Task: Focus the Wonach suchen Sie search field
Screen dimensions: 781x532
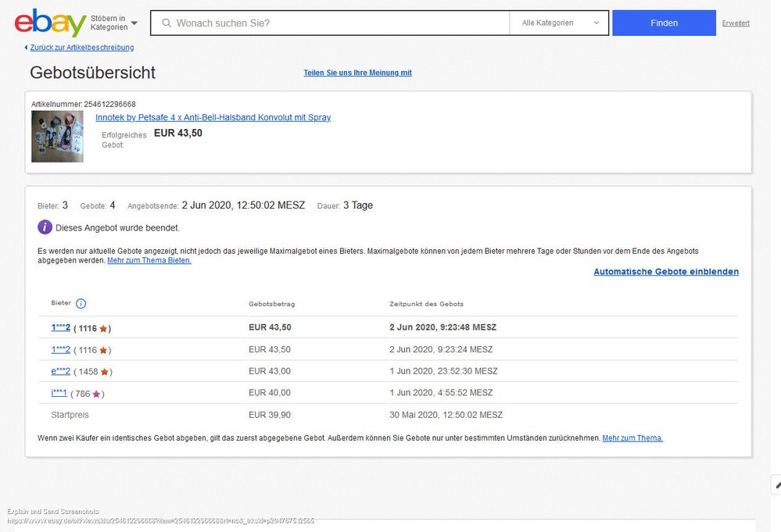Action: point(336,23)
